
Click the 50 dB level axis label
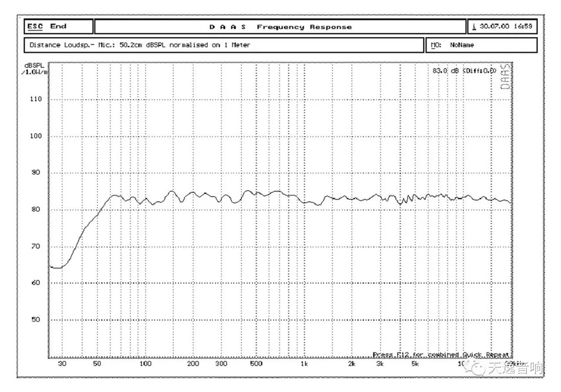[36, 320]
